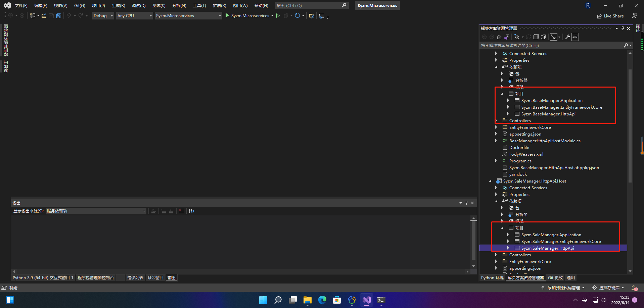Collapse all nodes in Solution Explorer
Image resolution: width=644 pixels, height=308 pixels.
(x=536, y=37)
